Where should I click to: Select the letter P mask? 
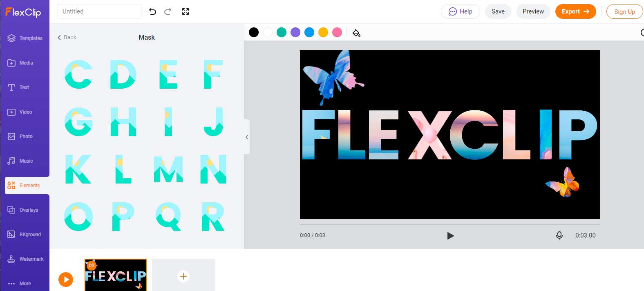(123, 217)
